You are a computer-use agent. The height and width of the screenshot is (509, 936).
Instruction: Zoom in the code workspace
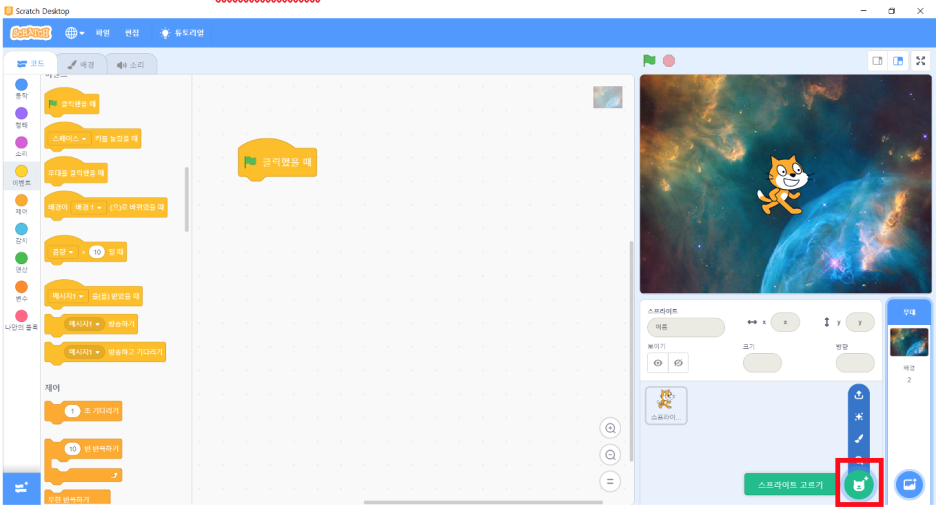(610, 428)
